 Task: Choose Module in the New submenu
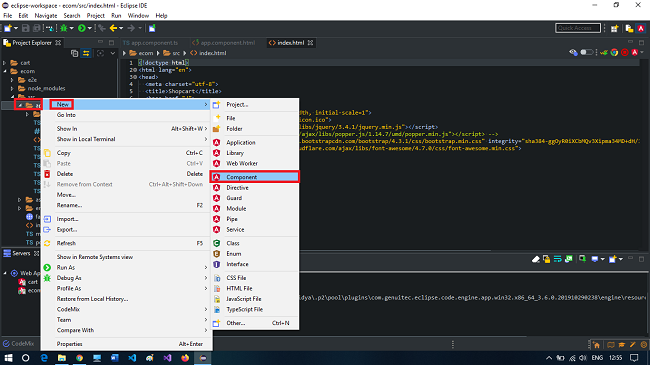pos(254,209)
